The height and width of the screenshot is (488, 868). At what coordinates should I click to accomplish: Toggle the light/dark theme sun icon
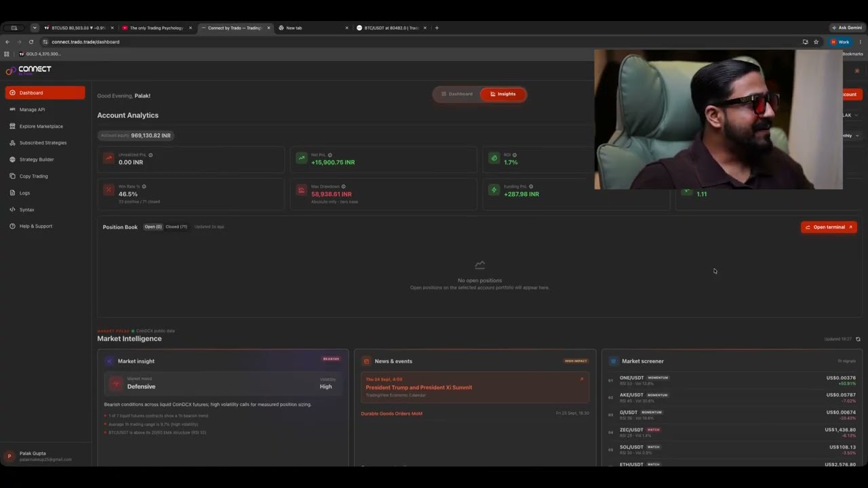(857, 70)
